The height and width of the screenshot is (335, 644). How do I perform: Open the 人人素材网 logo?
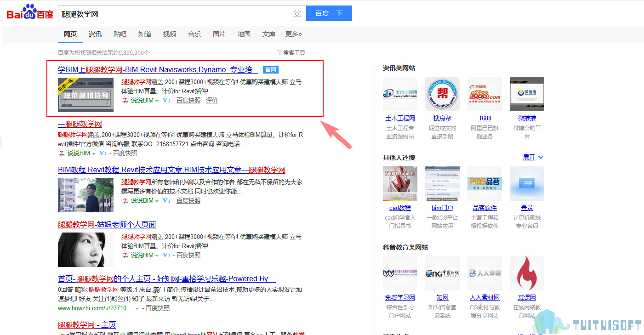tap(484, 273)
